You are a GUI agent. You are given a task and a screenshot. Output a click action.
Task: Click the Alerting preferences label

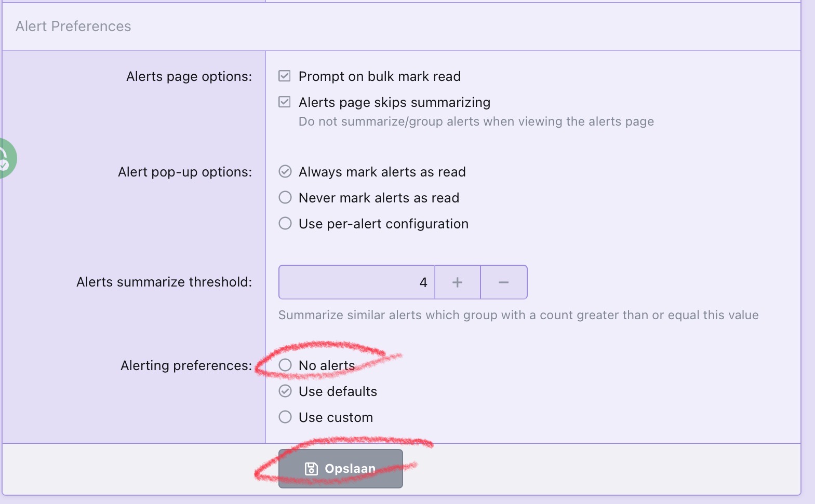pyautogui.click(x=186, y=366)
